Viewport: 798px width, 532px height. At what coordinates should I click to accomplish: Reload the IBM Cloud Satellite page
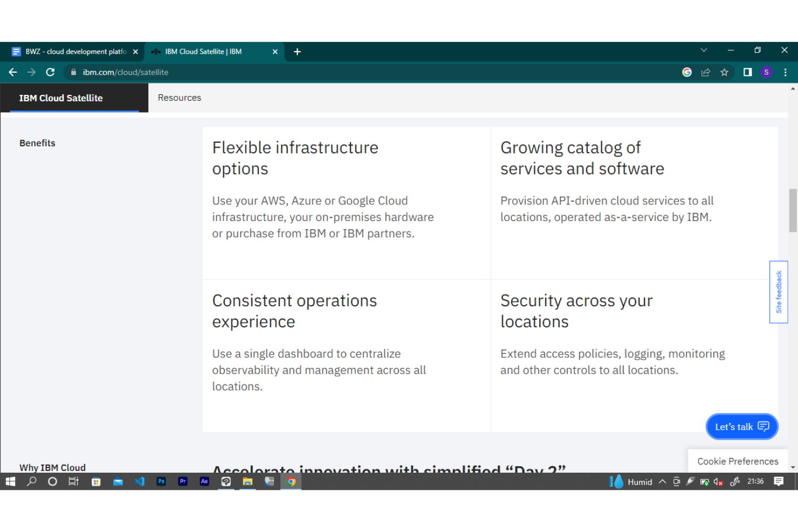pyautogui.click(x=50, y=72)
